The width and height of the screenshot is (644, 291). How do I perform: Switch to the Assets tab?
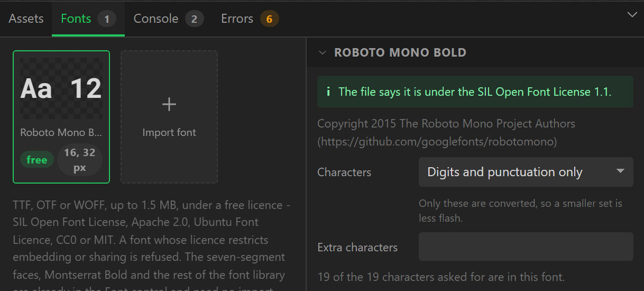(26, 19)
